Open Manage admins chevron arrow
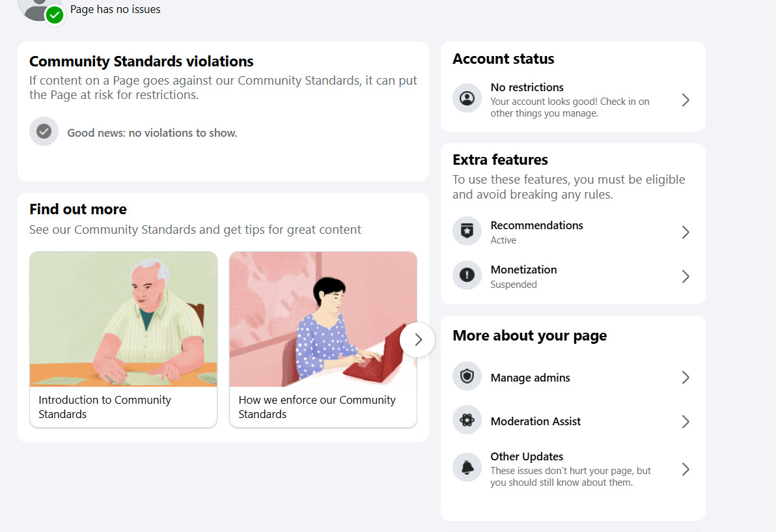Screen dimensions: 776x532 685,377
